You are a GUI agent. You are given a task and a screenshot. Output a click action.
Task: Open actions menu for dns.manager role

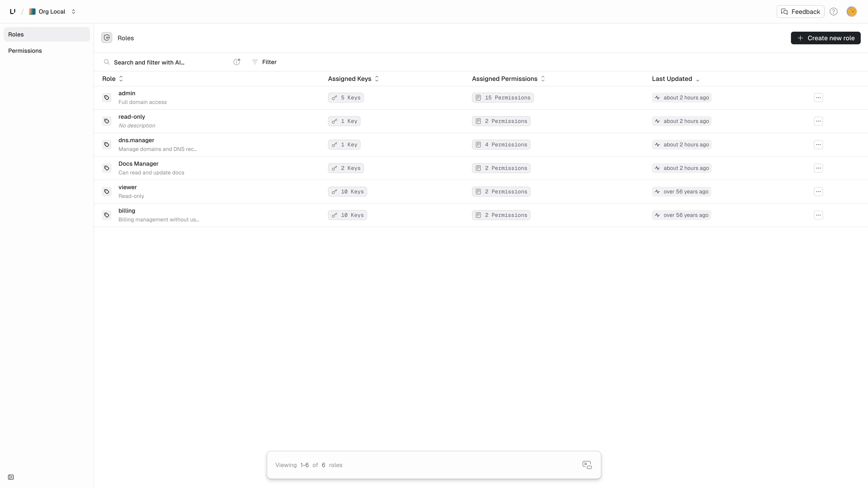tap(818, 145)
